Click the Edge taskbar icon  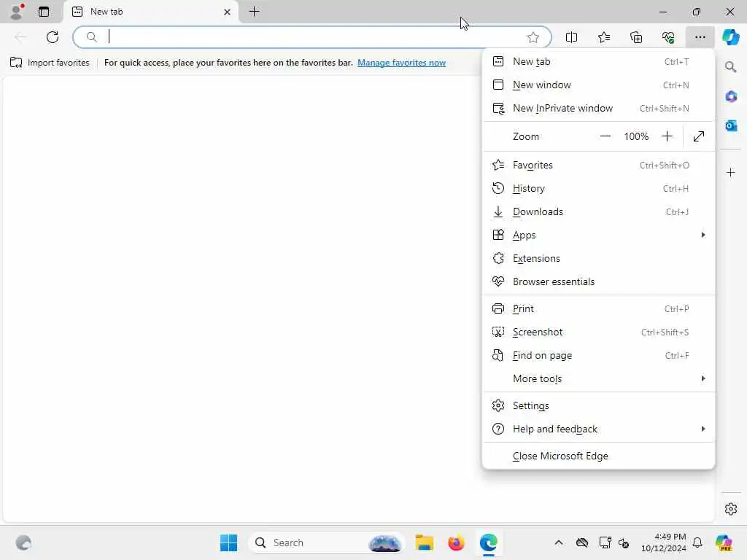coord(488,542)
